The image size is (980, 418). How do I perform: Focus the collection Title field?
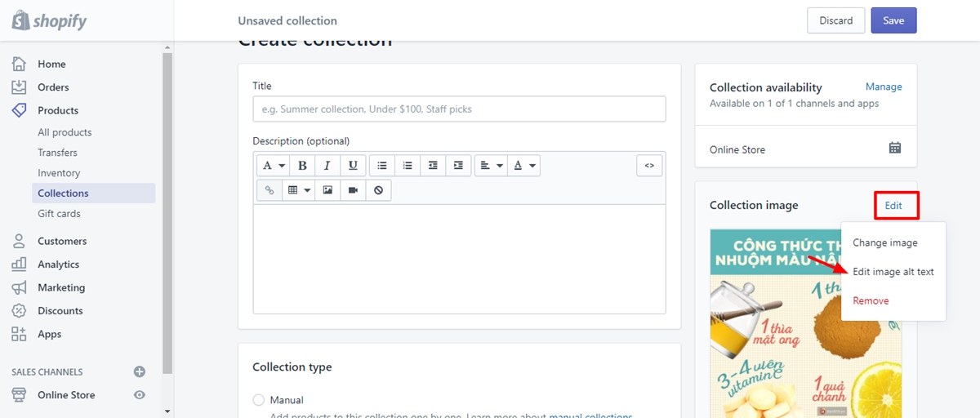tap(459, 109)
